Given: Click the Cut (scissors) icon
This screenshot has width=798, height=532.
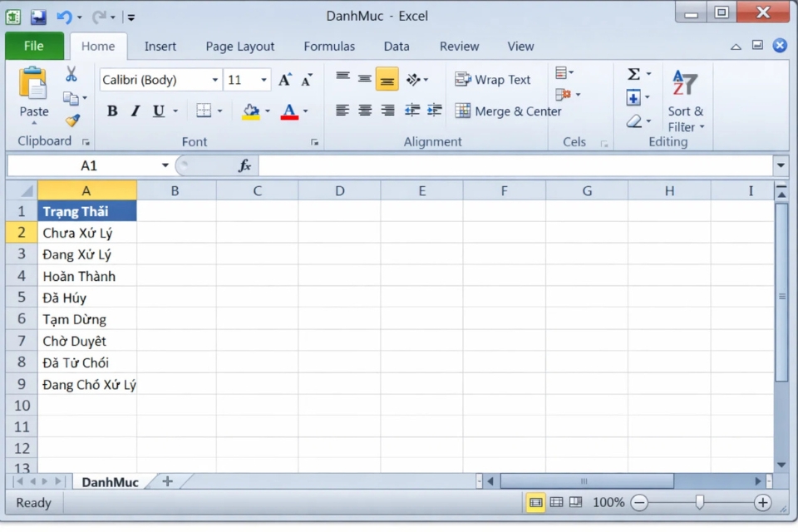Looking at the screenshot, I should point(72,74).
